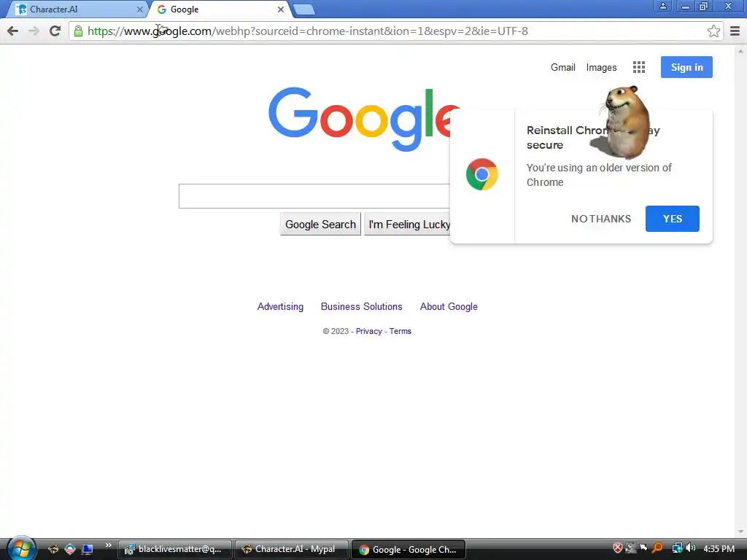Open the Chrome hamburger menu
Image resolution: width=747 pixels, height=560 pixels.
[x=735, y=31]
